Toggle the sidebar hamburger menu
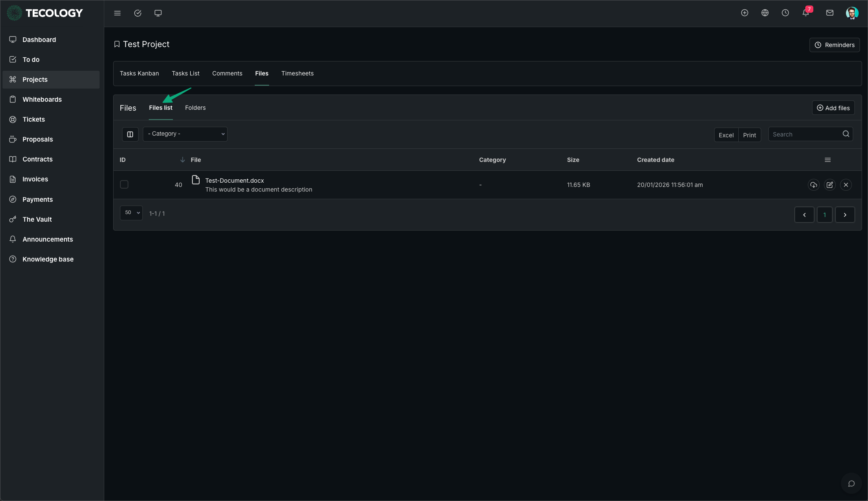The height and width of the screenshot is (501, 868). point(117,13)
